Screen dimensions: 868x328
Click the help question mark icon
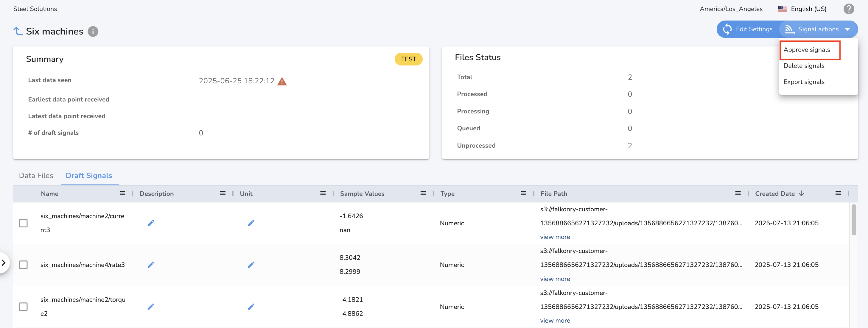848,9
